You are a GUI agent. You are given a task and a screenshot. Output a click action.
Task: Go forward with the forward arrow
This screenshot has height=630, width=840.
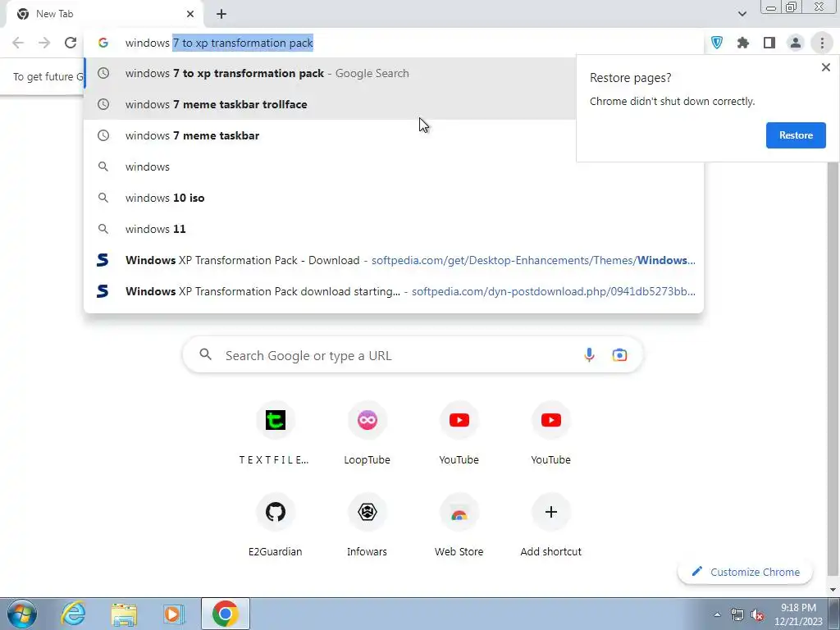[x=44, y=43]
